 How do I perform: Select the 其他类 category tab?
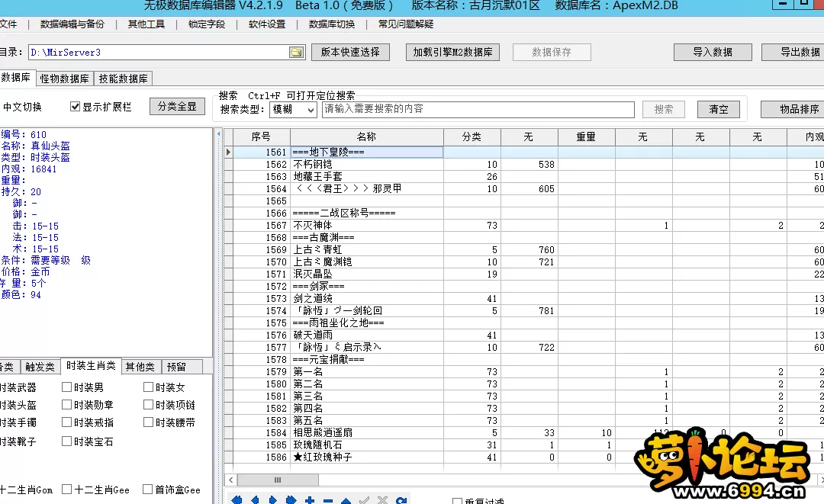click(x=140, y=367)
